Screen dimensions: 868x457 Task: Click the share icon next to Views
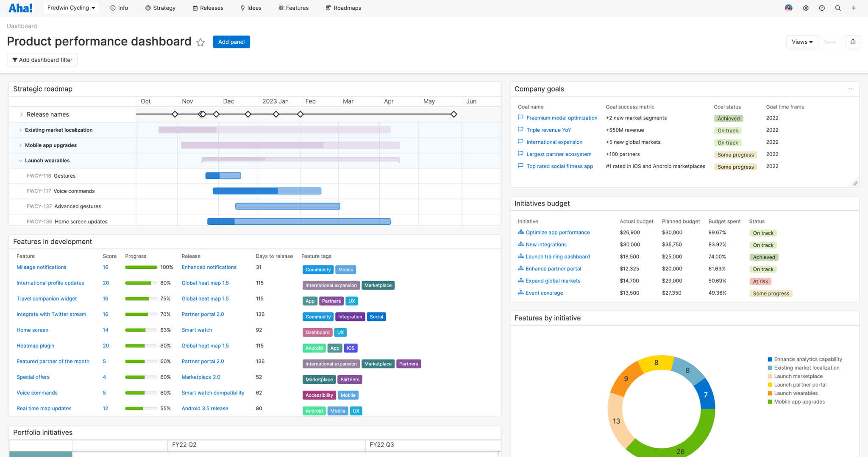click(853, 42)
